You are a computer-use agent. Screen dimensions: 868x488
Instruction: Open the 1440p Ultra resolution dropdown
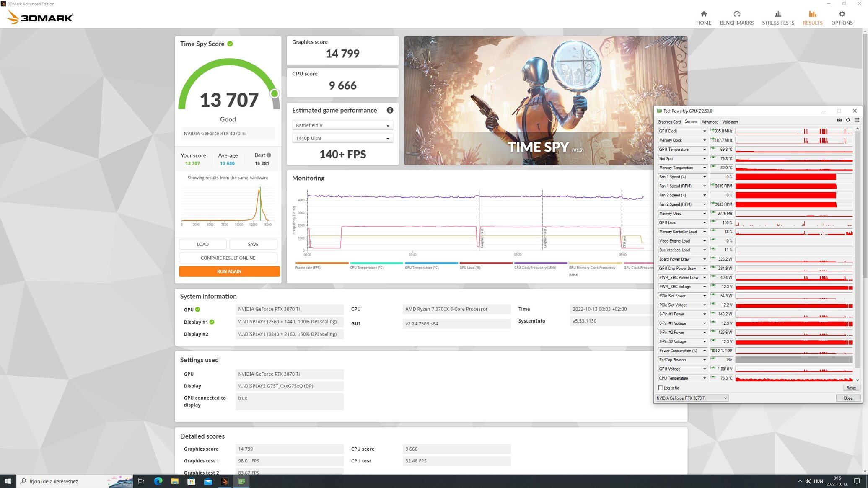[342, 138]
